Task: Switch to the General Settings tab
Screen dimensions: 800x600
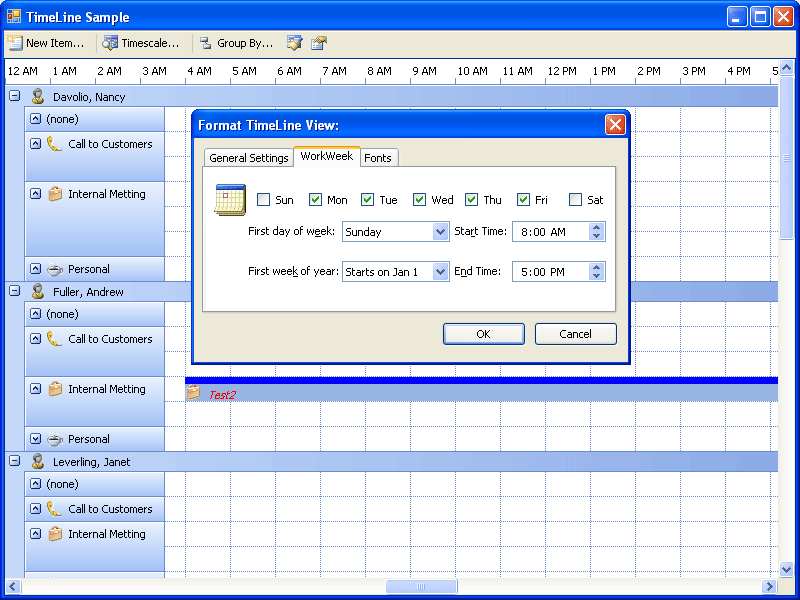Action: tap(248, 157)
